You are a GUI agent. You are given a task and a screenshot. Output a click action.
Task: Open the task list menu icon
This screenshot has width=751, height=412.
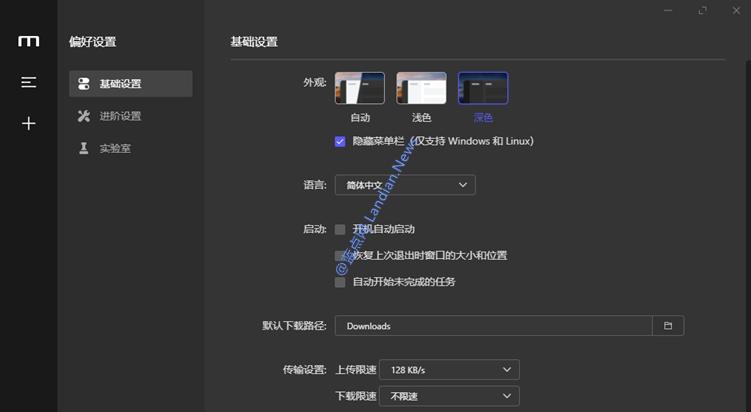coord(29,82)
